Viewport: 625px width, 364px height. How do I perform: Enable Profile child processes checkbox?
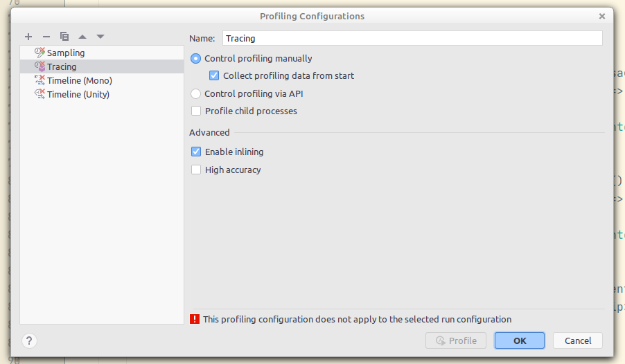pos(196,111)
